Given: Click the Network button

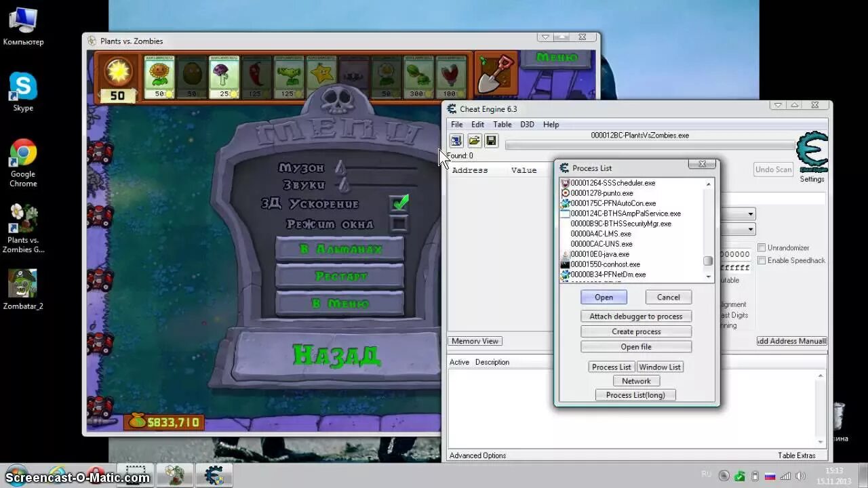Looking at the screenshot, I should 636,381.
